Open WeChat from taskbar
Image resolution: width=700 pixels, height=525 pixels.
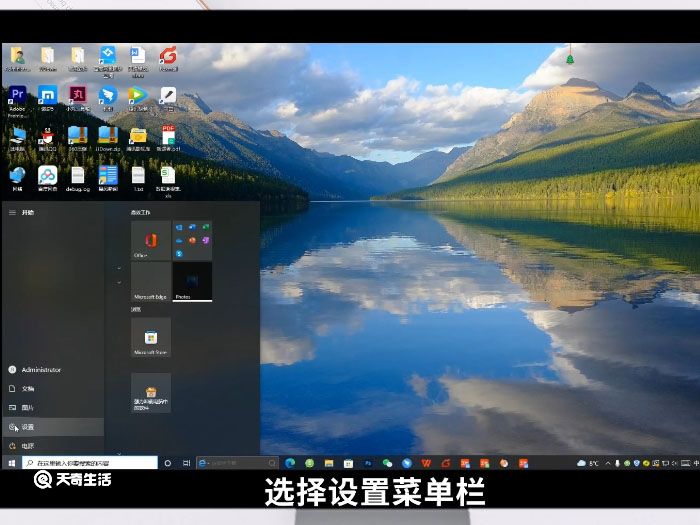[x=388, y=463]
